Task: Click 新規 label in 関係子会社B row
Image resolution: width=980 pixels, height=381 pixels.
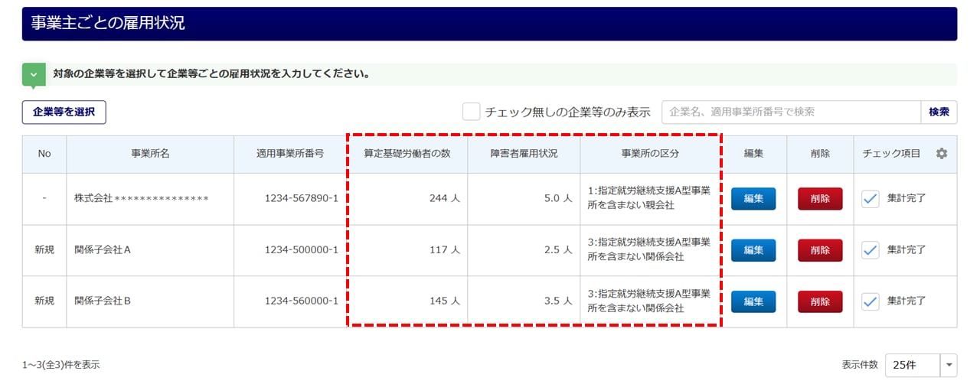Action: coord(44,301)
